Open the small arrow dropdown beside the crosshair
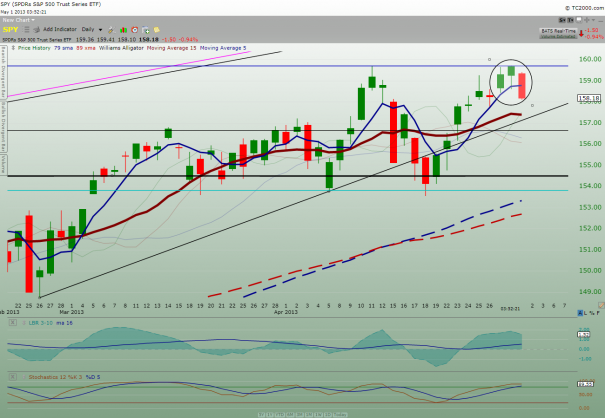The height and width of the screenshot is (418, 605). 595,20
